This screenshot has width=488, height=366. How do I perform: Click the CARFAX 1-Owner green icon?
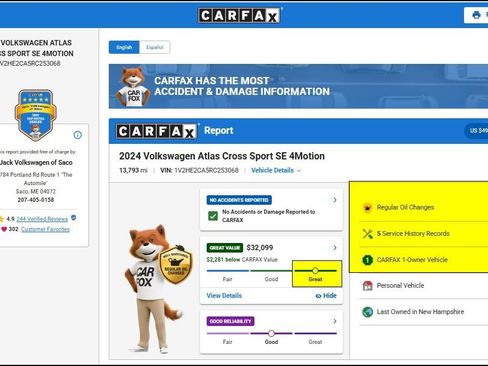367,260
